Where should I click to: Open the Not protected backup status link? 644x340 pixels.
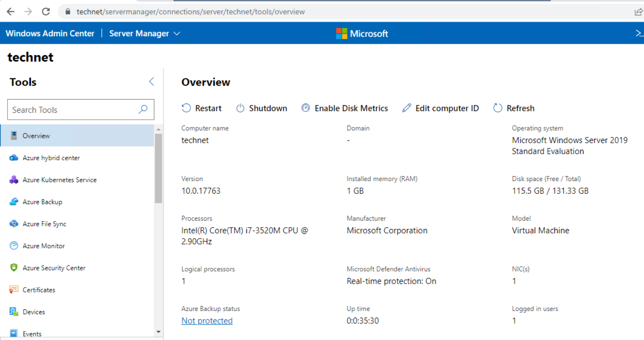click(x=207, y=321)
